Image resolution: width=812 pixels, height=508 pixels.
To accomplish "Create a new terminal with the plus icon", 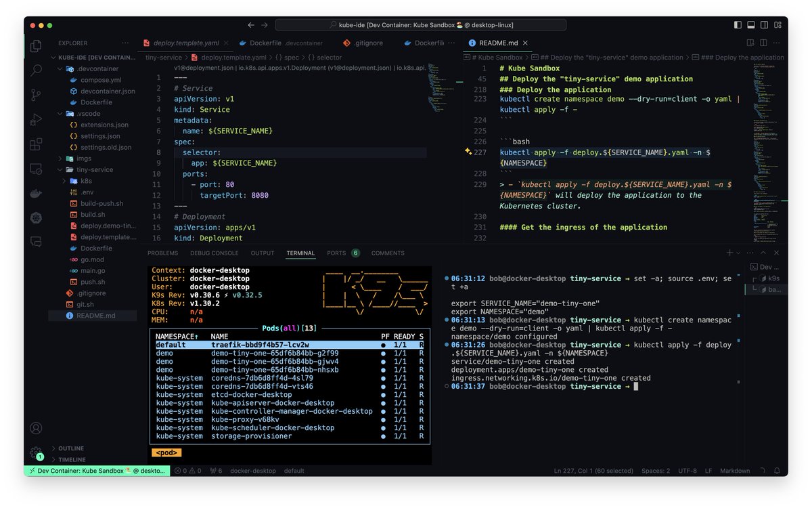I will tap(729, 253).
